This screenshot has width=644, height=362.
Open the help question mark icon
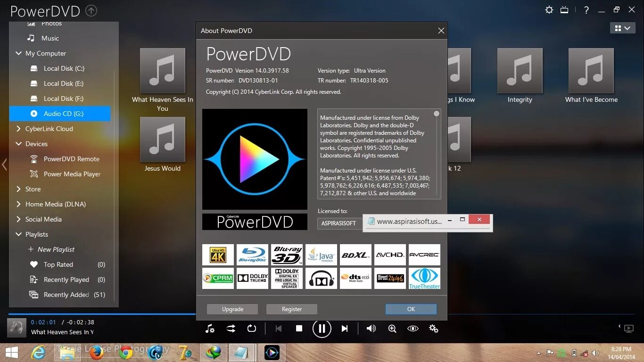click(586, 10)
